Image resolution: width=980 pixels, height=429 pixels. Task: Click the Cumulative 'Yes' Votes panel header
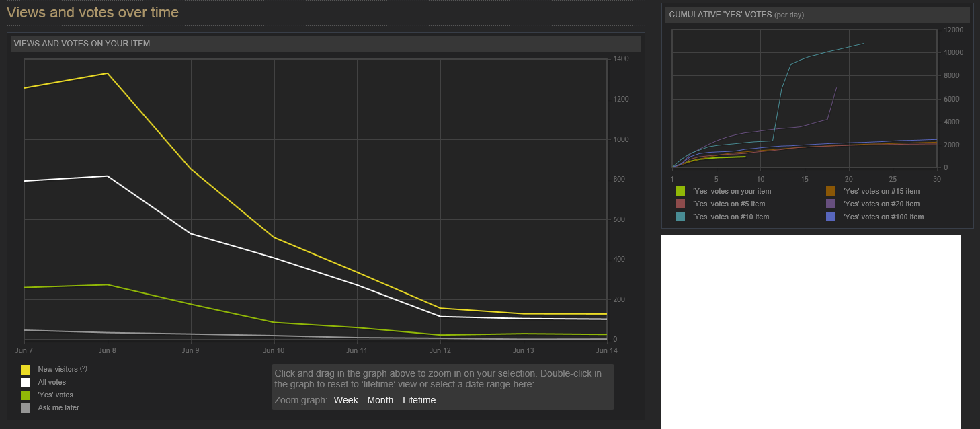click(736, 15)
